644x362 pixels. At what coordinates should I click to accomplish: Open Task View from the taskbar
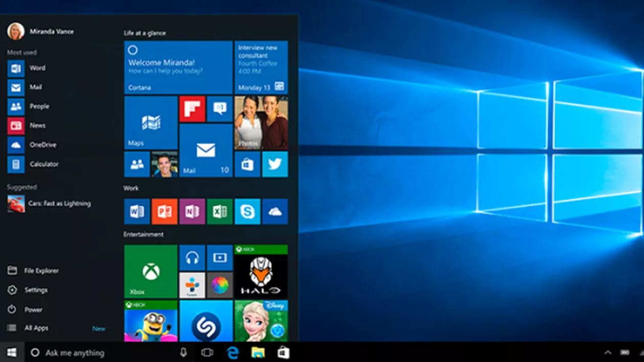point(207,352)
